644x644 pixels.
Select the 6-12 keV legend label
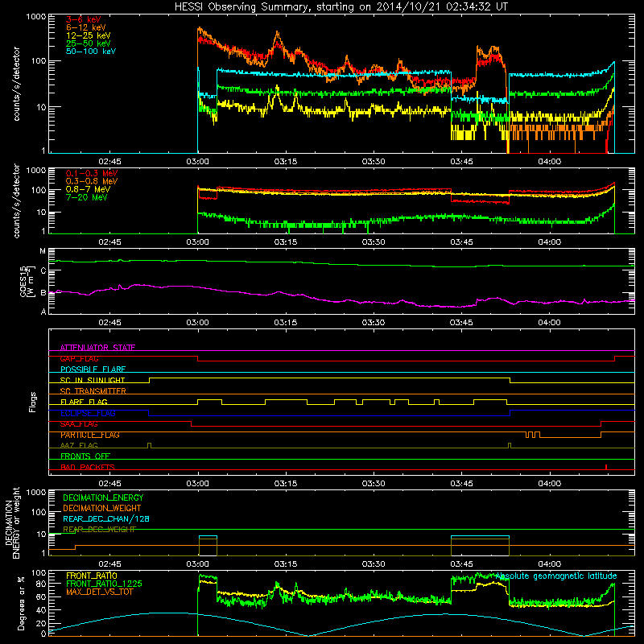coord(86,27)
